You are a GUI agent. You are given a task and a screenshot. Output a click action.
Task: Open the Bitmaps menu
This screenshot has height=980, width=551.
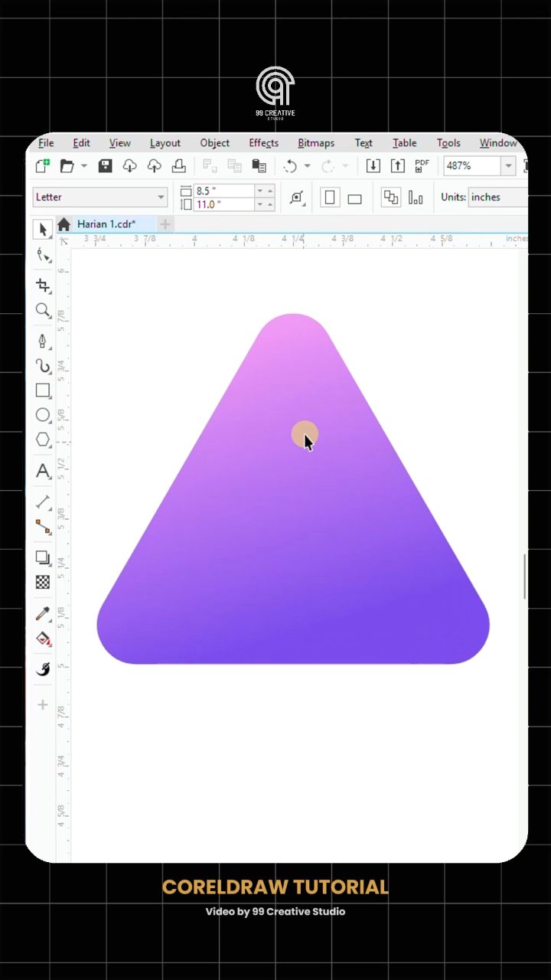click(x=316, y=142)
